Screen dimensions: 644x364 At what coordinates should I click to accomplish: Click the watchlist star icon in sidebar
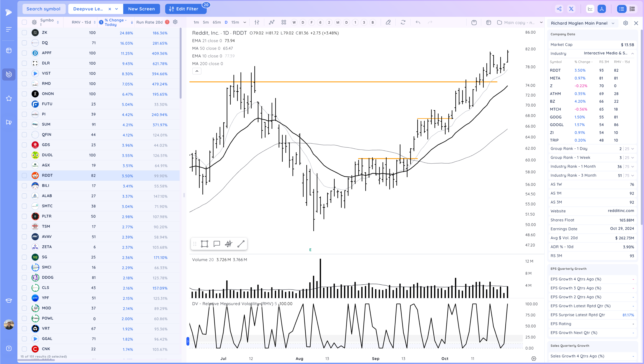click(x=9, y=99)
